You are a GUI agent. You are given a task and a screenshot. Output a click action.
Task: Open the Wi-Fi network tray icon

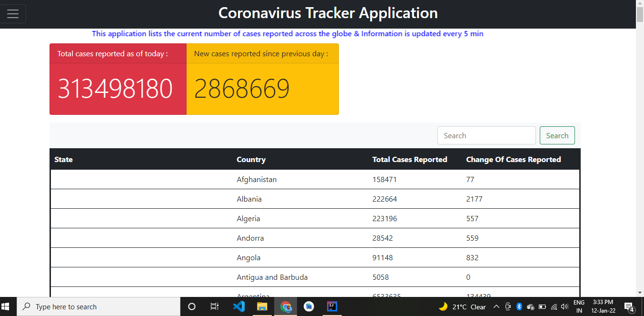(x=554, y=306)
